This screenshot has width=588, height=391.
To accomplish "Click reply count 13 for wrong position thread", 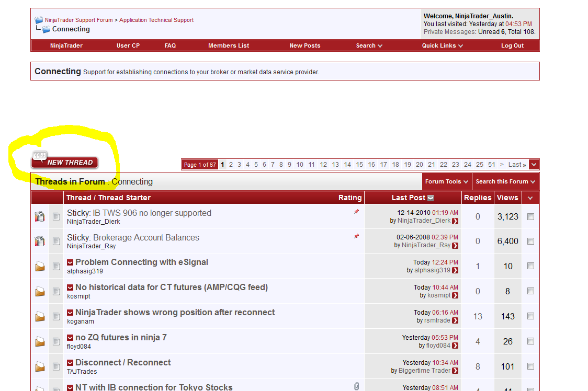I will point(478,316).
